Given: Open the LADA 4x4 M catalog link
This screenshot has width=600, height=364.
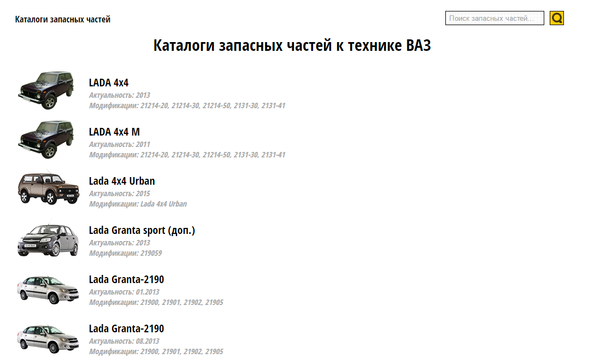Looking at the screenshot, I should coord(114,132).
